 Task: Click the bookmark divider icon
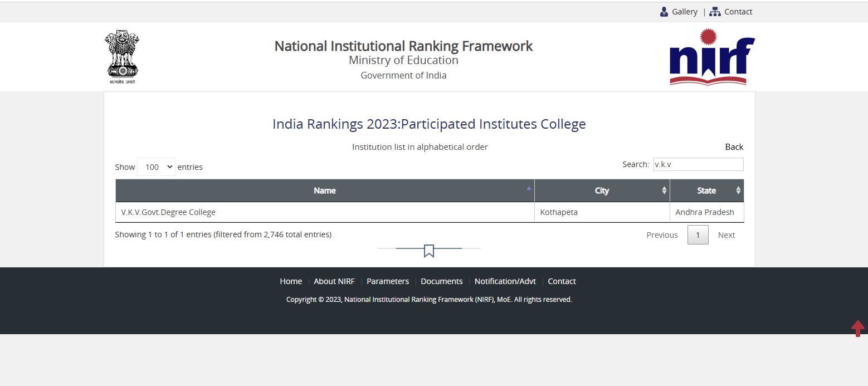[429, 251]
